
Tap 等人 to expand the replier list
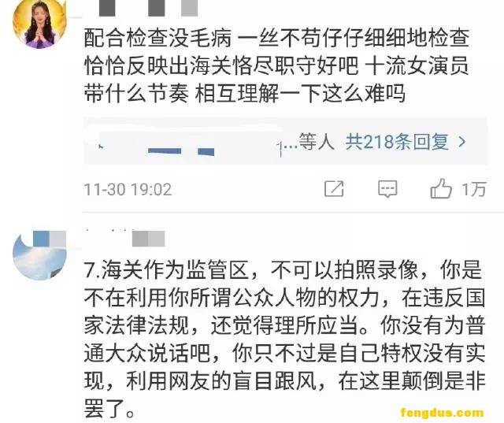point(317,142)
